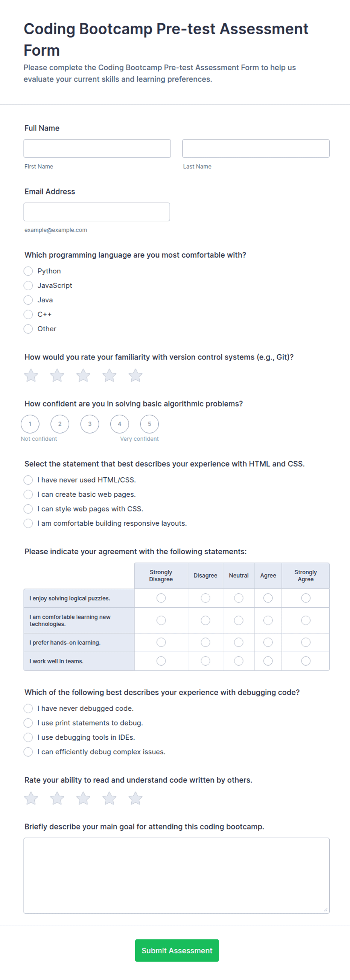Rate Git familiarity with the first star

[31, 375]
